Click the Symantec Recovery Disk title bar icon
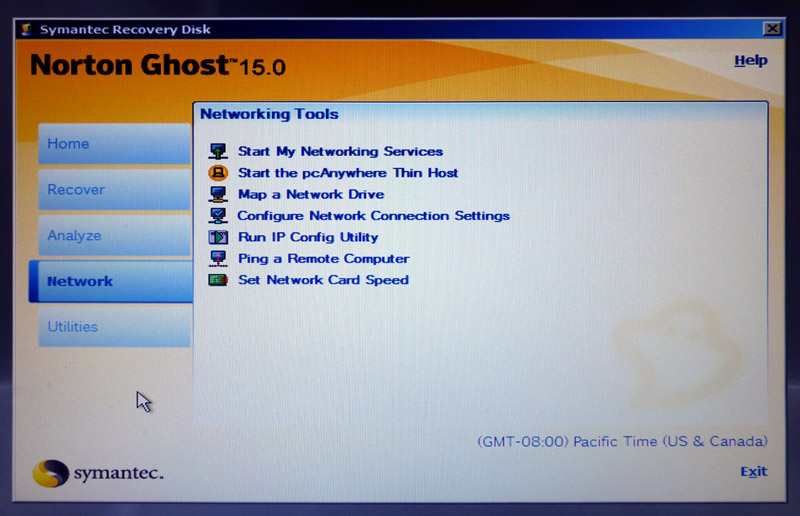800x516 pixels. tap(27, 29)
